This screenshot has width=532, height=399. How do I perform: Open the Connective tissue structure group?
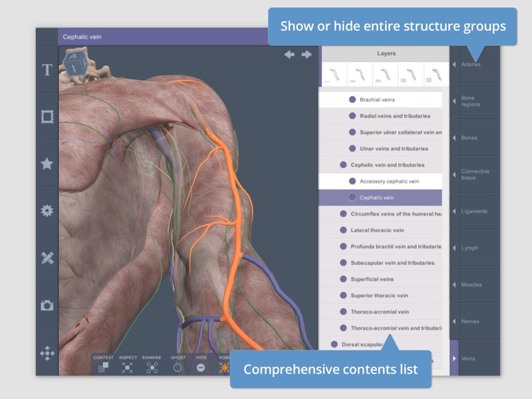(x=475, y=174)
